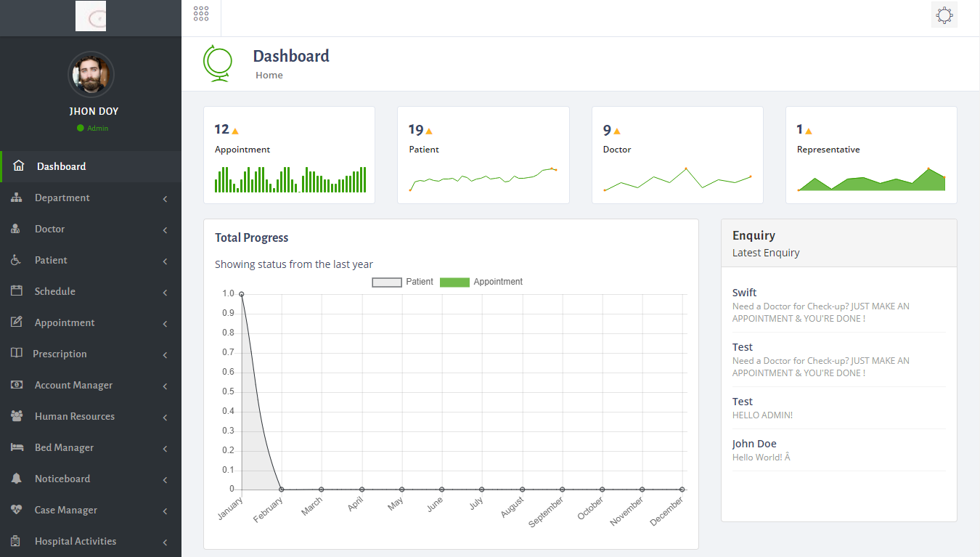The width and height of the screenshot is (980, 557).
Task: Toggle Appointment dataset in chart legend
Action: (481, 282)
